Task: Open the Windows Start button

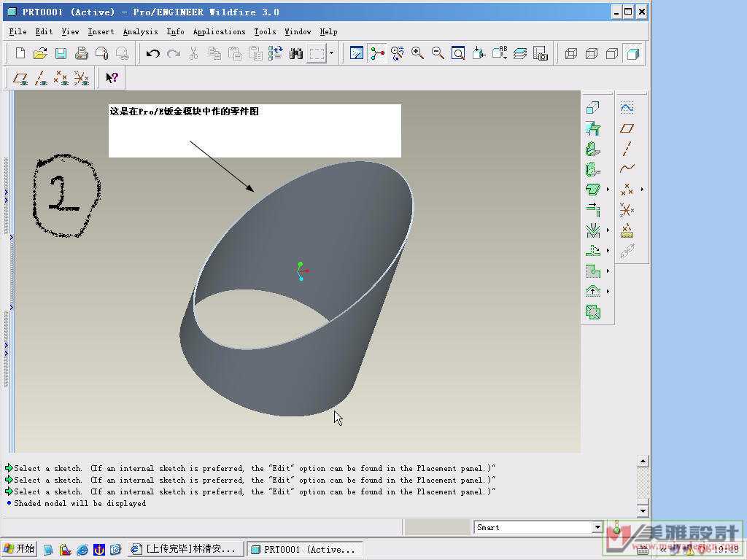Action: click(18, 549)
